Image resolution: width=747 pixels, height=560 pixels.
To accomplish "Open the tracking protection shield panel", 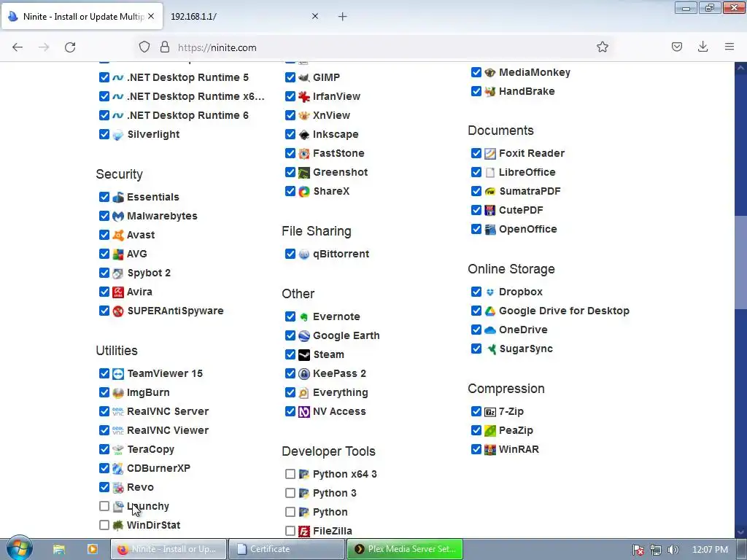I will point(144,47).
